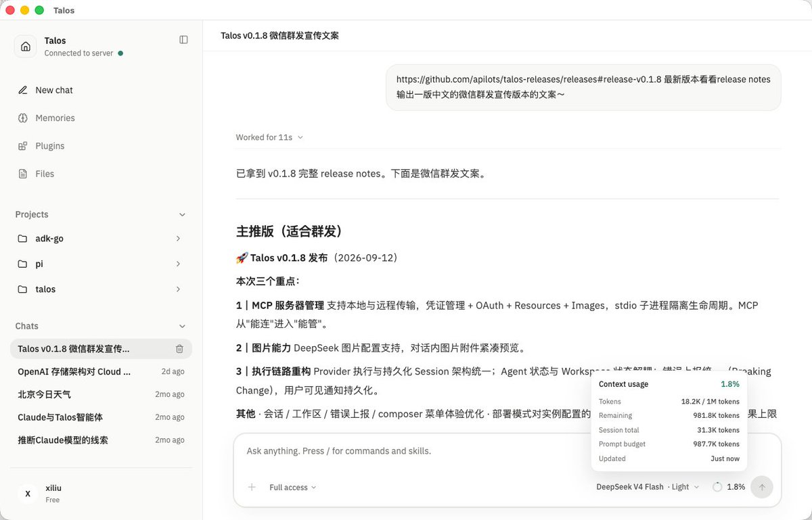Screen dimensions: 812x520
Task: Click the github.com release URL in the message
Action: 529,79
